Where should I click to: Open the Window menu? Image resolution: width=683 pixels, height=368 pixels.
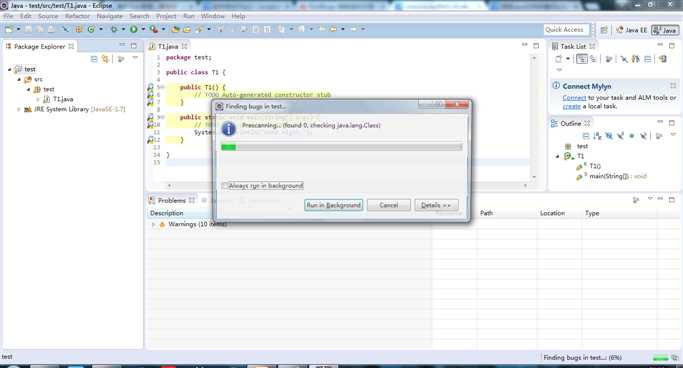click(213, 16)
